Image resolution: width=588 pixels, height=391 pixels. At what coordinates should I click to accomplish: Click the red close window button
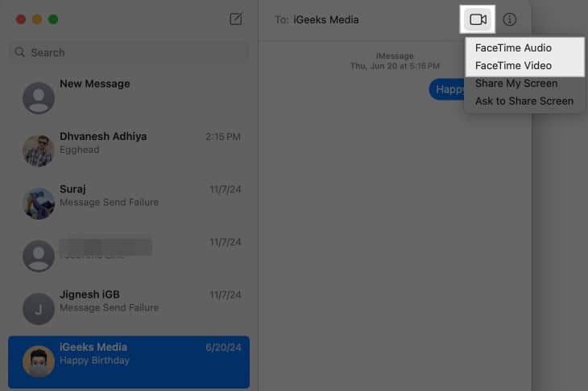pos(21,19)
